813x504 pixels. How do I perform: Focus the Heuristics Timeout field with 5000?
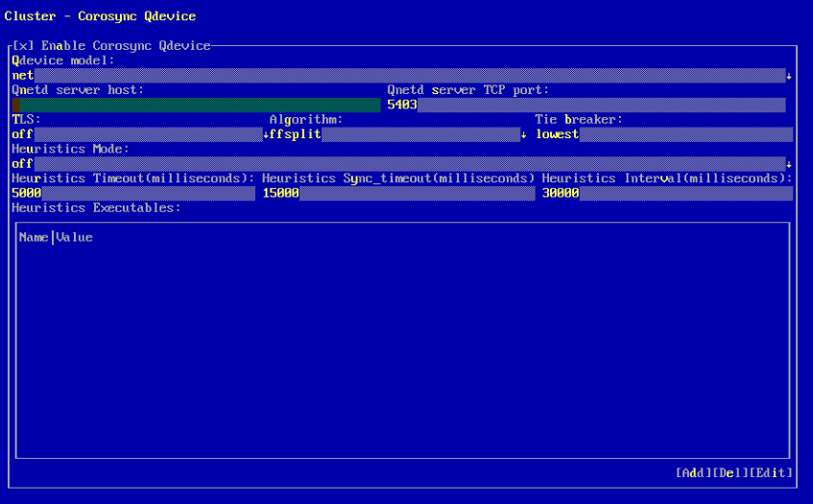[x=132, y=193]
